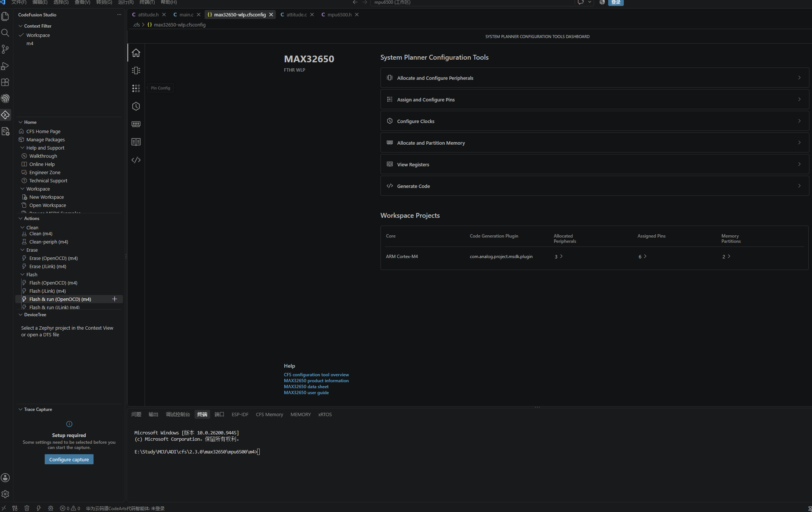Viewport: 812px width, 512px height.
Task: Collapse the Context Filter section
Action: tap(20, 26)
